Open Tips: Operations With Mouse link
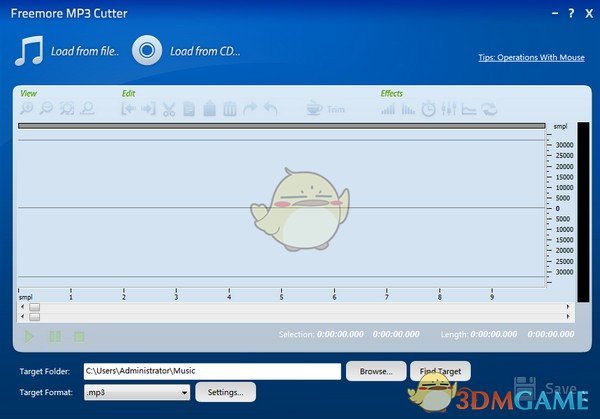Screen dimensions: 600x419 [x=532, y=57]
